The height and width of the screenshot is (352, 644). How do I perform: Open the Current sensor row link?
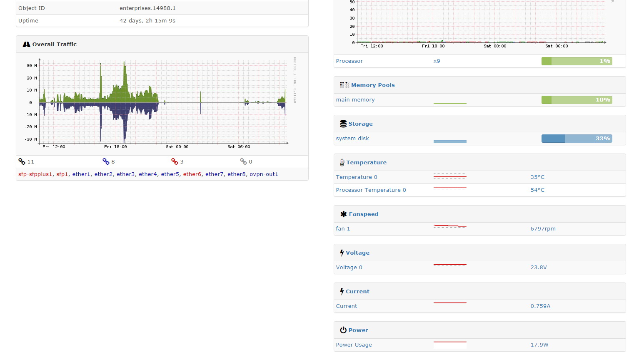347,306
